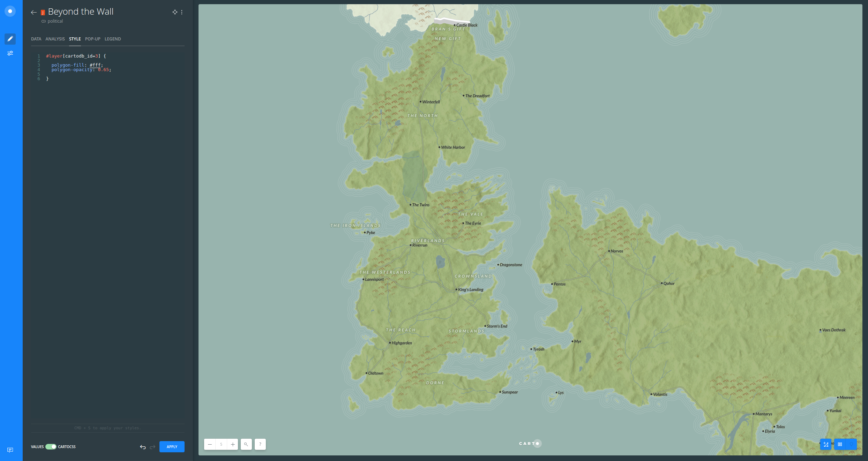Click the center-map crosshair icon
The height and width of the screenshot is (461, 868).
[x=175, y=12]
